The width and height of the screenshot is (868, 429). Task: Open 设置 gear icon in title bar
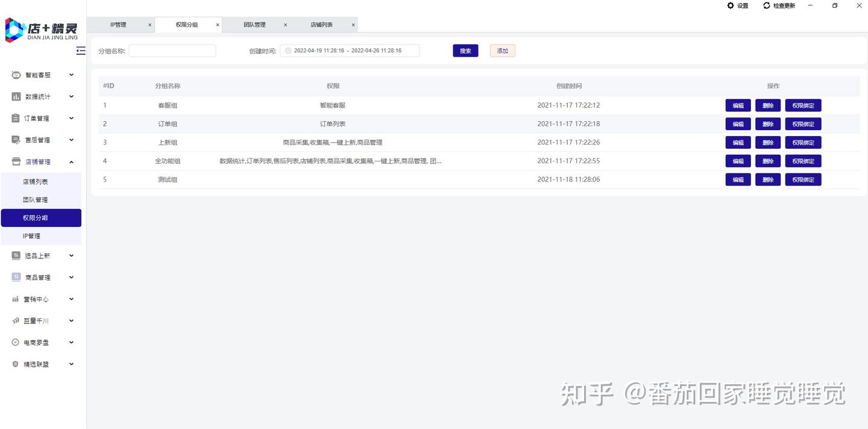click(x=731, y=5)
